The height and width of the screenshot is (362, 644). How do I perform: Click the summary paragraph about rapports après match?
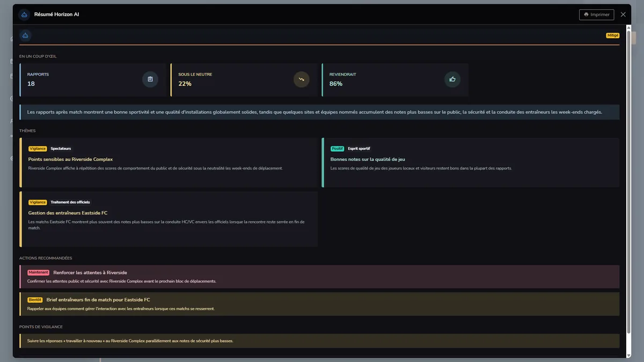pyautogui.click(x=319, y=112)
